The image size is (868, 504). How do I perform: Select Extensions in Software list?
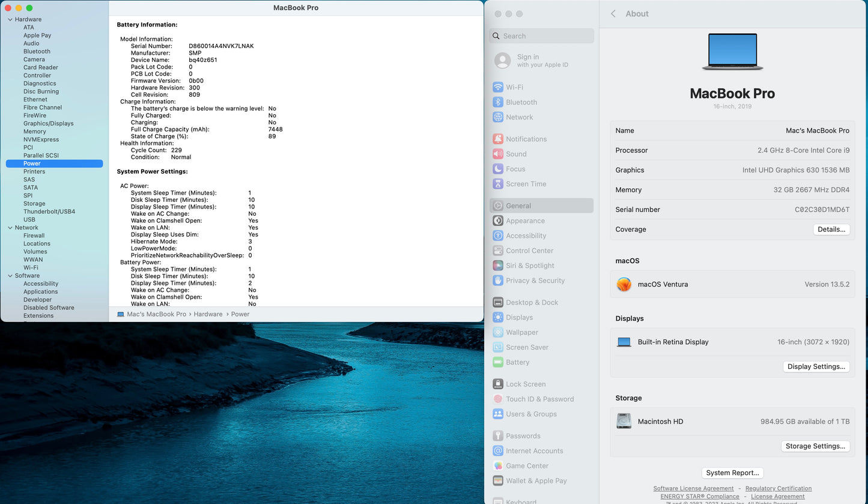(x=38, y=316)
